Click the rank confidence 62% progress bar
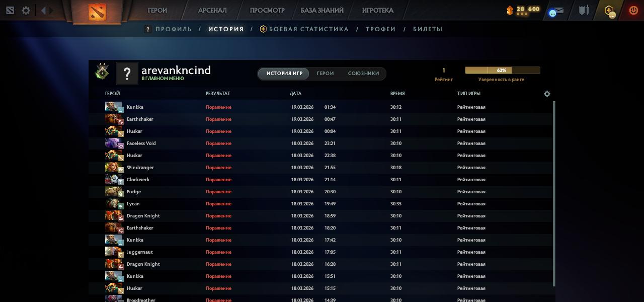This screenshot has height=302, width=644. click(x=502, y=70)
